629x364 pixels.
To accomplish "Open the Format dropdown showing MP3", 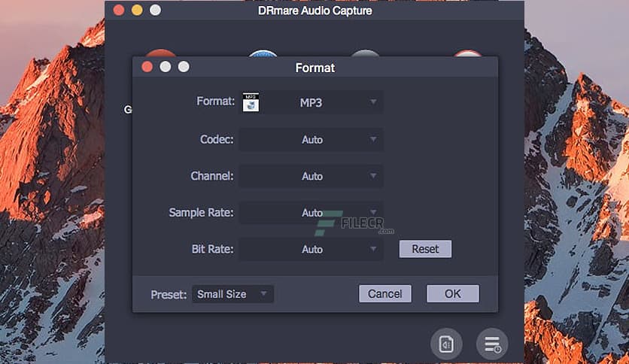I will pyautogui.click(x=311, y=102).
